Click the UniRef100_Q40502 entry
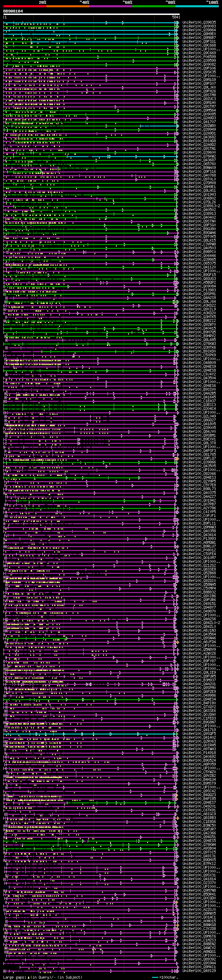The width and height of the screenshot is (222, 980). tap(199, 210)
